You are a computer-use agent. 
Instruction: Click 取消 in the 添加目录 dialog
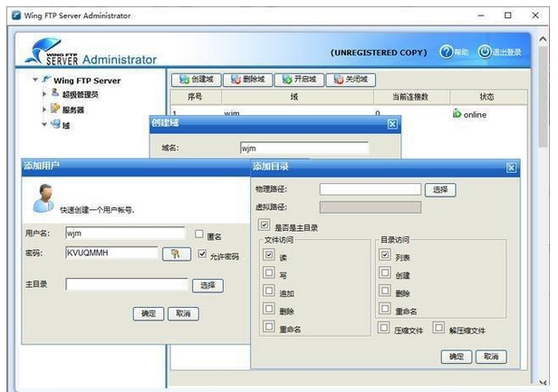coord(490,357)
